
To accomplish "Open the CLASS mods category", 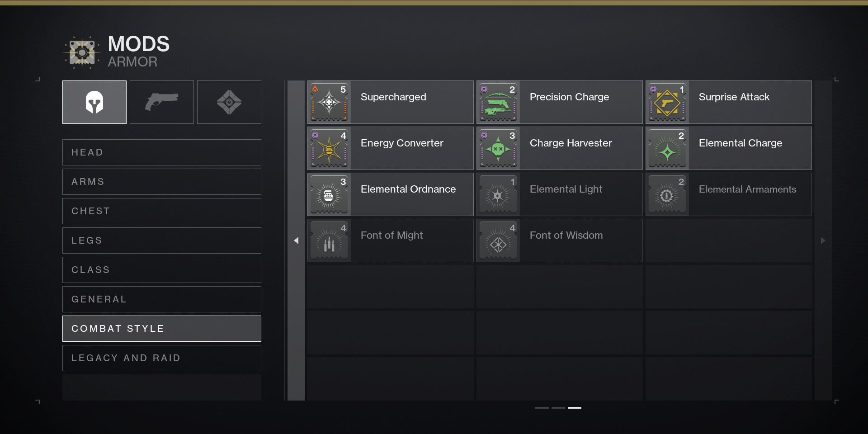I will click(162, 270).
